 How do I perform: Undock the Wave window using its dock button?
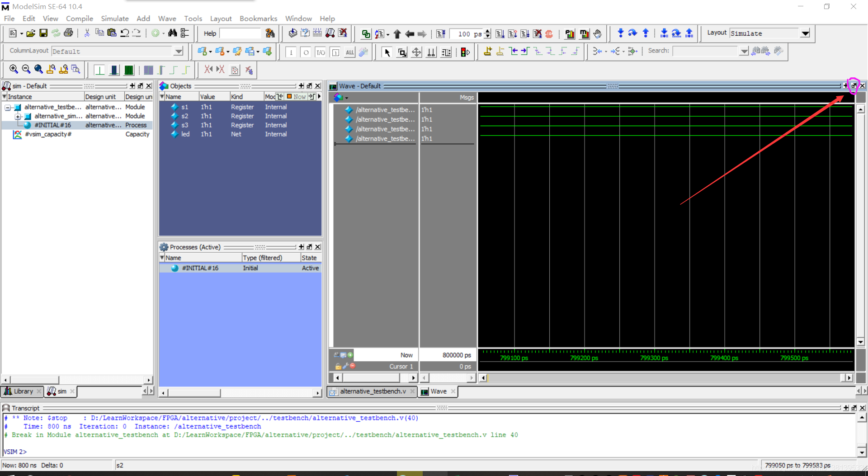coord(854,86)
